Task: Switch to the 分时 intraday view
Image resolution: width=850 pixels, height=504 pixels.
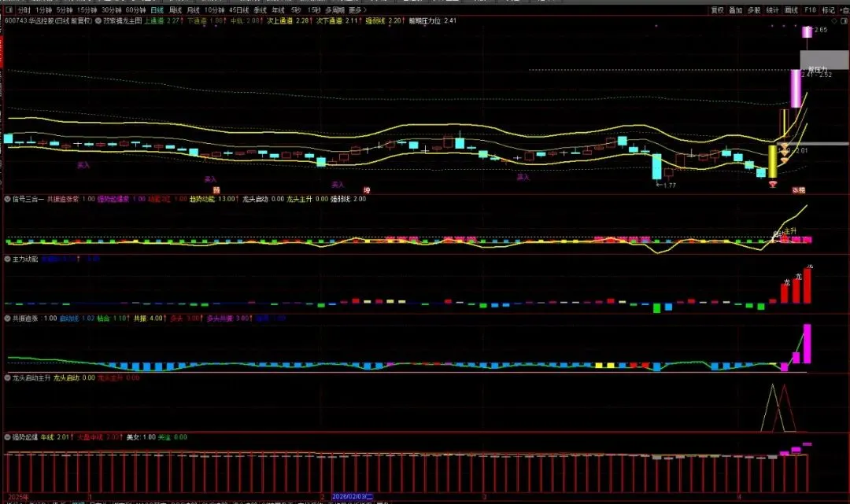Action: [x=24, y=10]
